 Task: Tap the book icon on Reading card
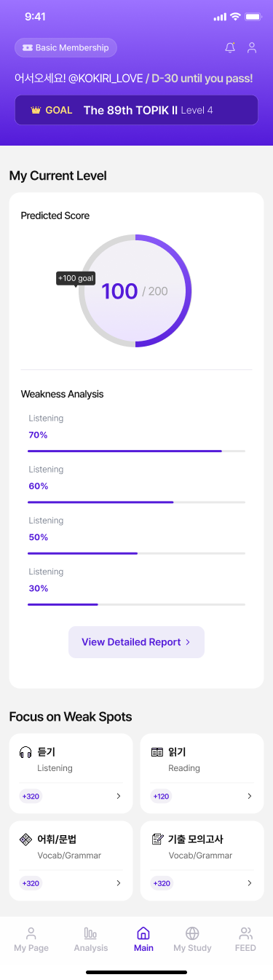157,753
